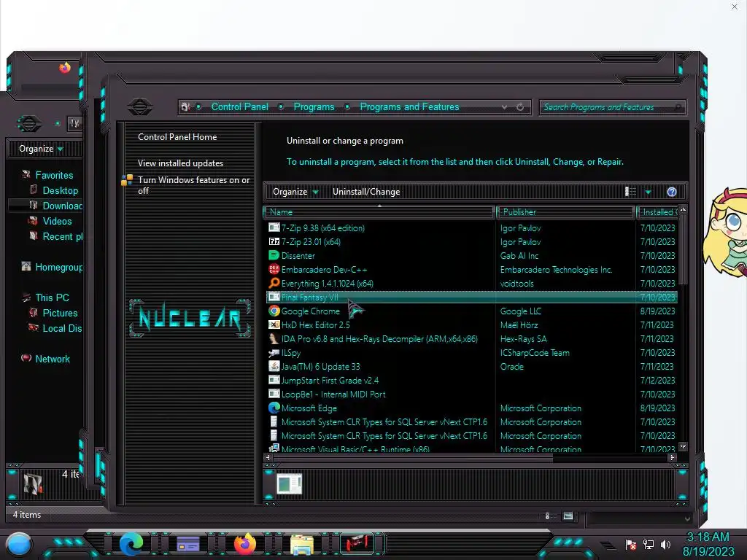Open Turn Windows features on or off
This screenshot has height=560, width=747.
coord(193,185)
